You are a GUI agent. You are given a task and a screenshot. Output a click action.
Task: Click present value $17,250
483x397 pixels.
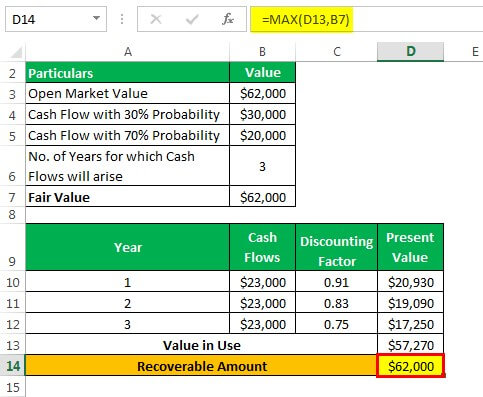[410, 324]
